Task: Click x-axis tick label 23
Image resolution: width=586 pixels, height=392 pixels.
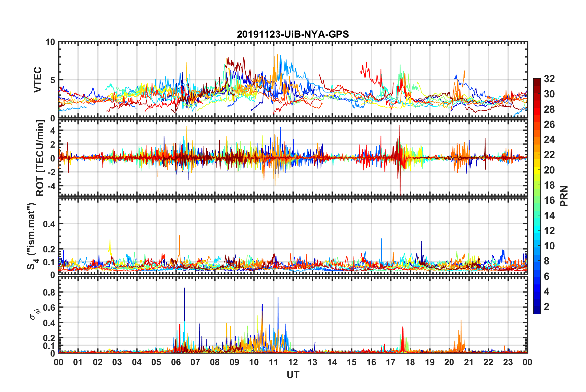Action: [508, 362]
